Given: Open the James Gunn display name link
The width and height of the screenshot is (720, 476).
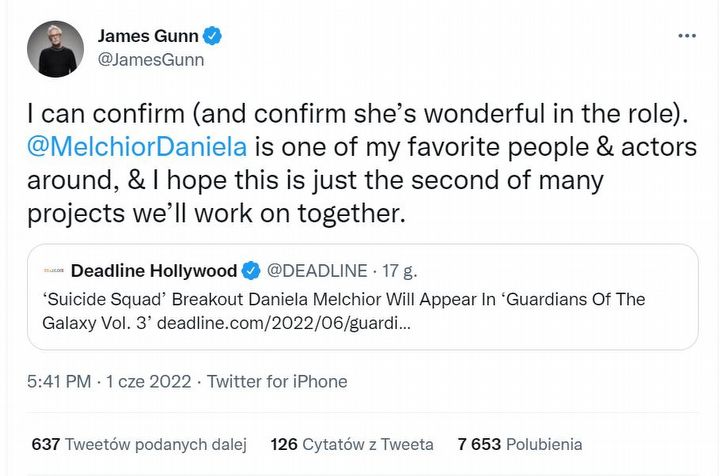Looking at the screenshot, I should tap(149, 36).
